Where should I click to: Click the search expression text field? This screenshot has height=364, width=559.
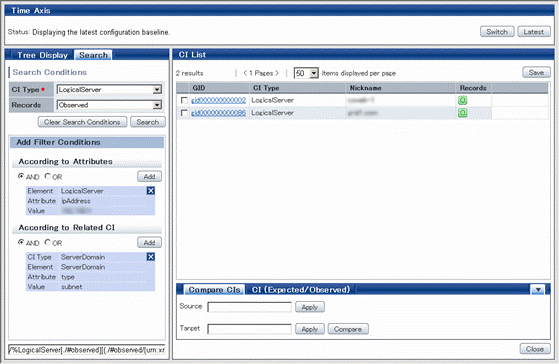tap(87, 350)
